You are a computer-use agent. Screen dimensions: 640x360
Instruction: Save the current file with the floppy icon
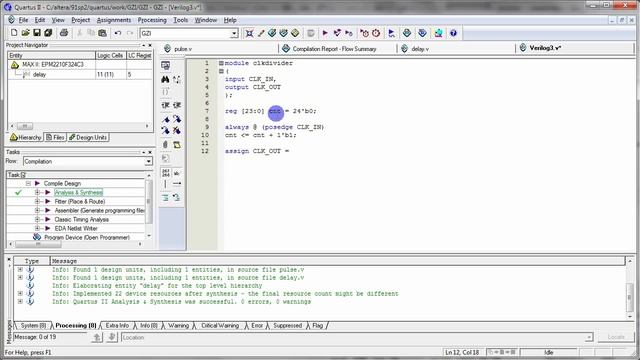[x=37, y=33]
